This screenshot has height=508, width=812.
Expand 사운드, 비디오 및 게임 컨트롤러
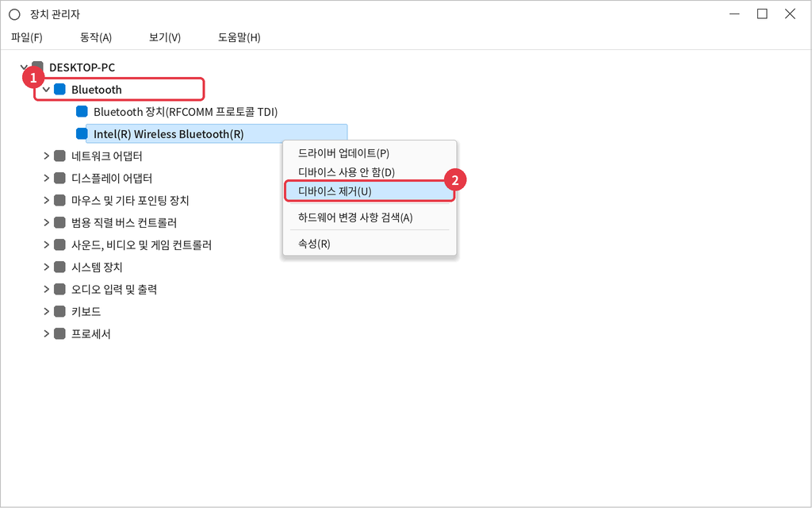[46, 244]
